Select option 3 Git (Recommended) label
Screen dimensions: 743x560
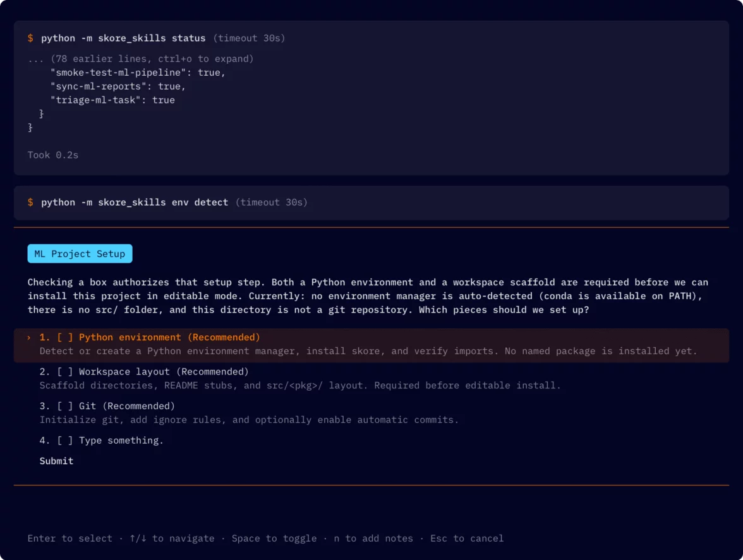(126, 406)
